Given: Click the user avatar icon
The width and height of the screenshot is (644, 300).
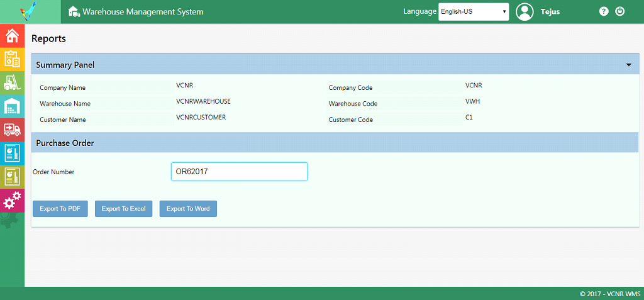Looking at the screenshot, I should [525, 11].
